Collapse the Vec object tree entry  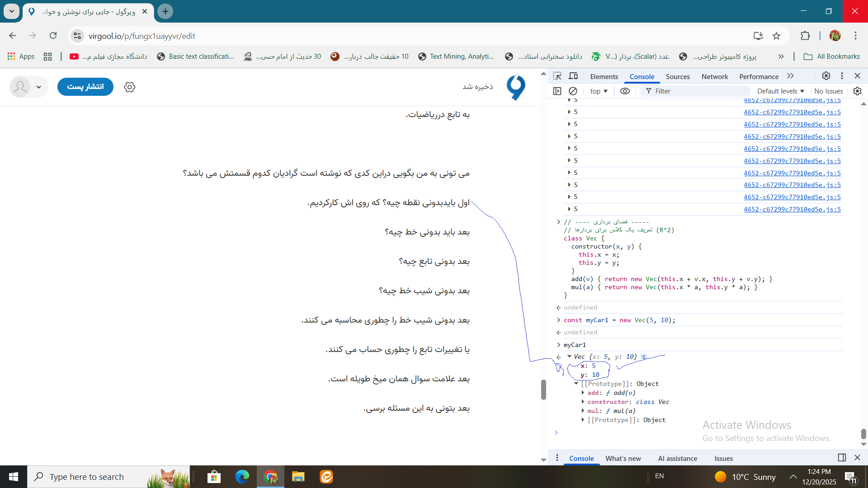(x=569, y=357)
